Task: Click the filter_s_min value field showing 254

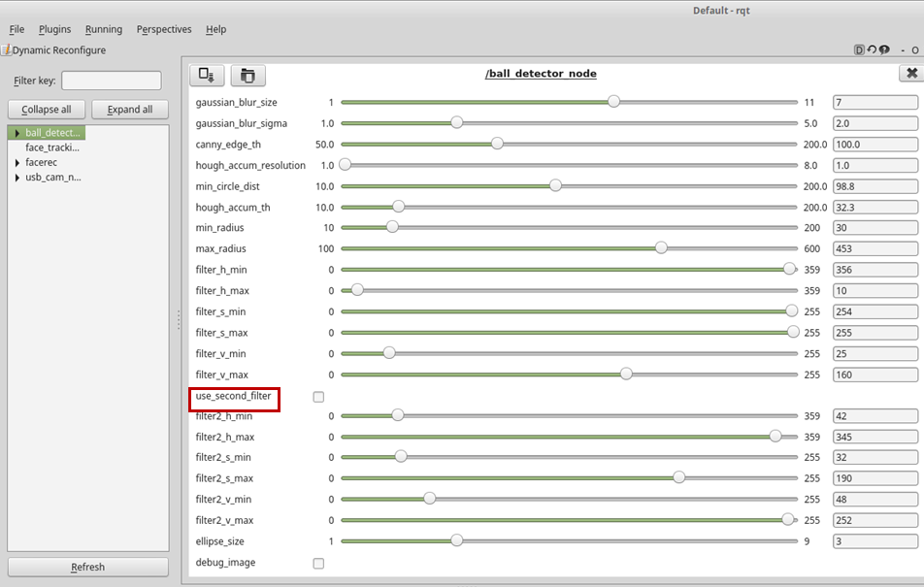Action: coord(875,311)
